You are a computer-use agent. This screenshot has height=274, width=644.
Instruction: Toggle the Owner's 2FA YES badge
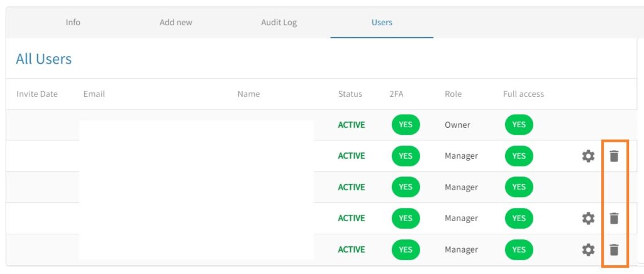click(x=406, y=125)
